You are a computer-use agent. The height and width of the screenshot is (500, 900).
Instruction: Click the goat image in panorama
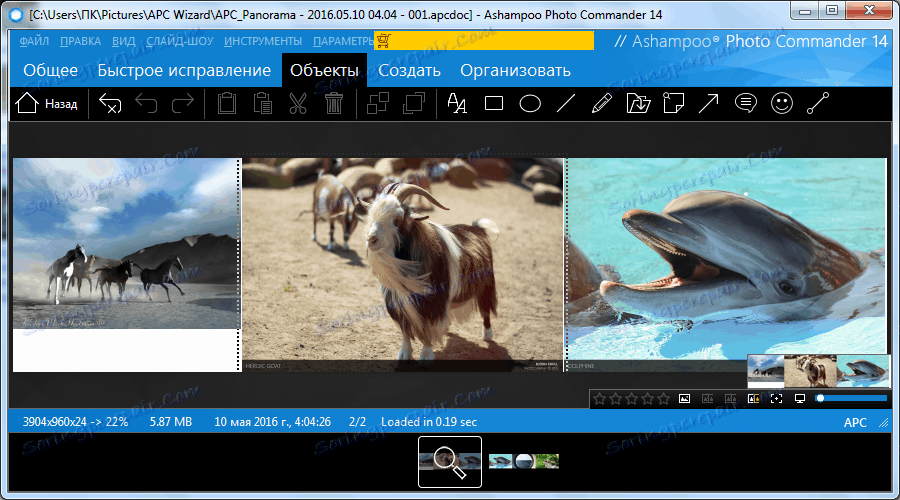click(x=402, y=265)
